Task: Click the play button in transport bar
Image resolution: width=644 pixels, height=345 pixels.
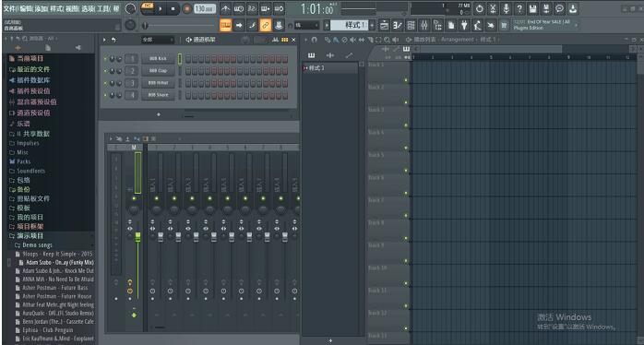Action: click(161, 8)
